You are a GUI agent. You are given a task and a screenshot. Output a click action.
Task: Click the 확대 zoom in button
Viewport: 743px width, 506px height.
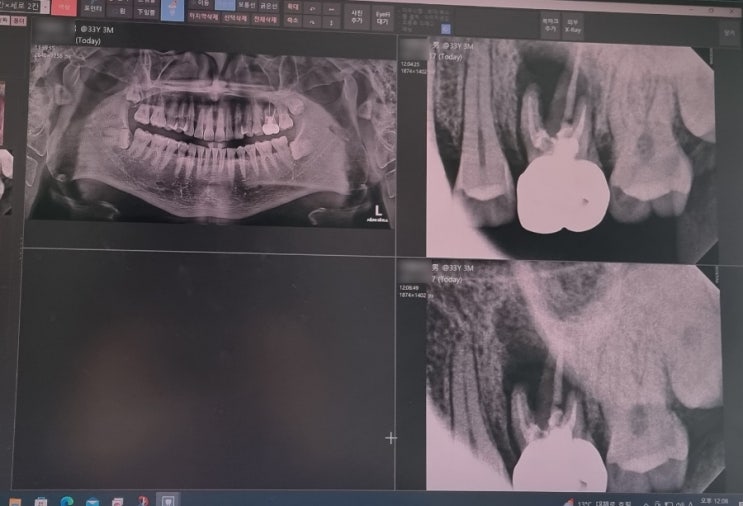click(x=293, y=7)
